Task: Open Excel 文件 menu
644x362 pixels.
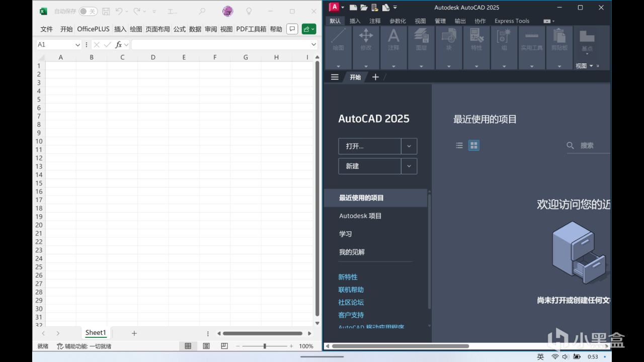Action: [x=47, y=29]
